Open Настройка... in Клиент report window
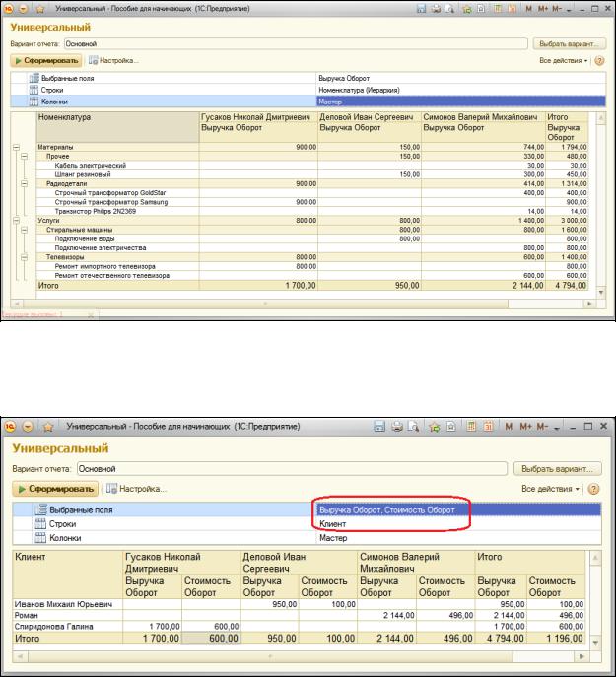616x677 pixels. coord(137,489)
